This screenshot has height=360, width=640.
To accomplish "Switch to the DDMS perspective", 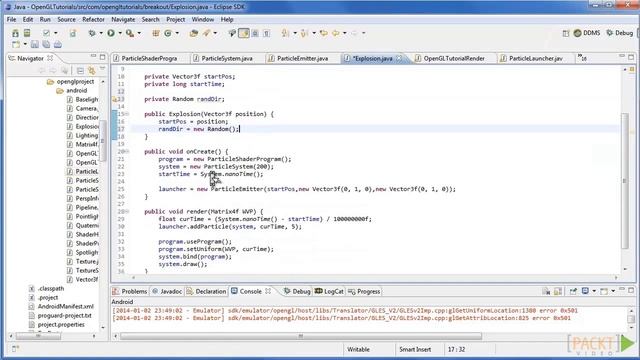I will pos(587,33).
